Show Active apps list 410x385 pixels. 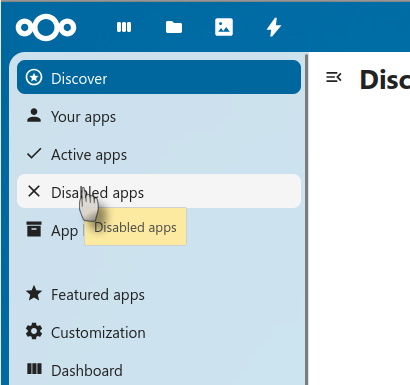tap(159, 154)
